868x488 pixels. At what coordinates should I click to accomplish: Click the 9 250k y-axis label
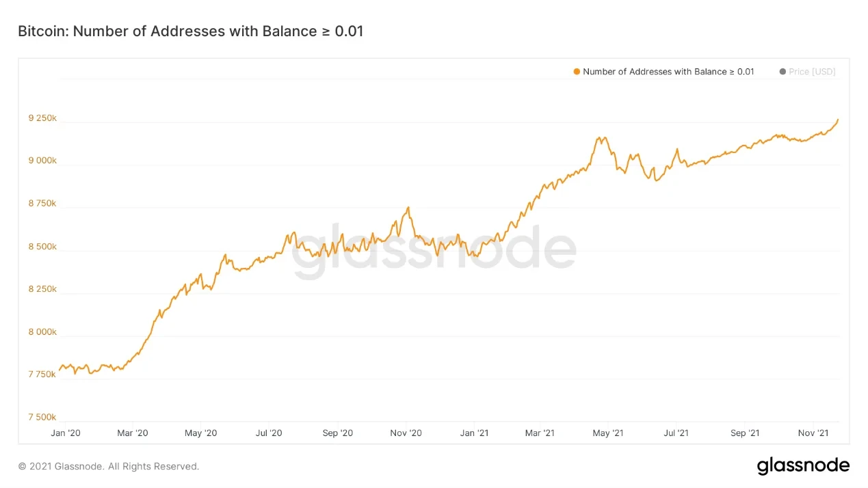coord(42,118)
